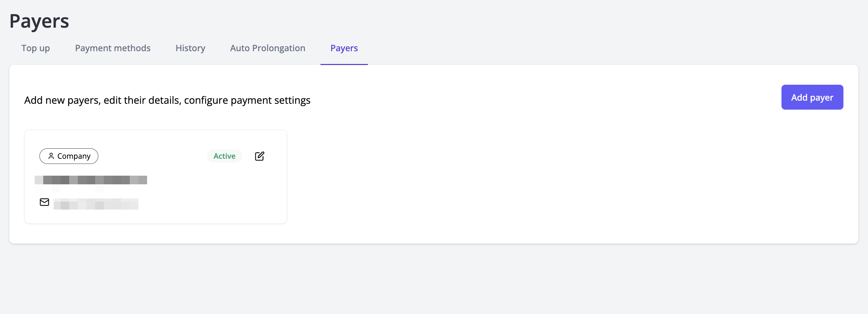Switch to Payment methods tab
Image resolution: width=868 pixels, height=314 pixels.
[112, 48]
